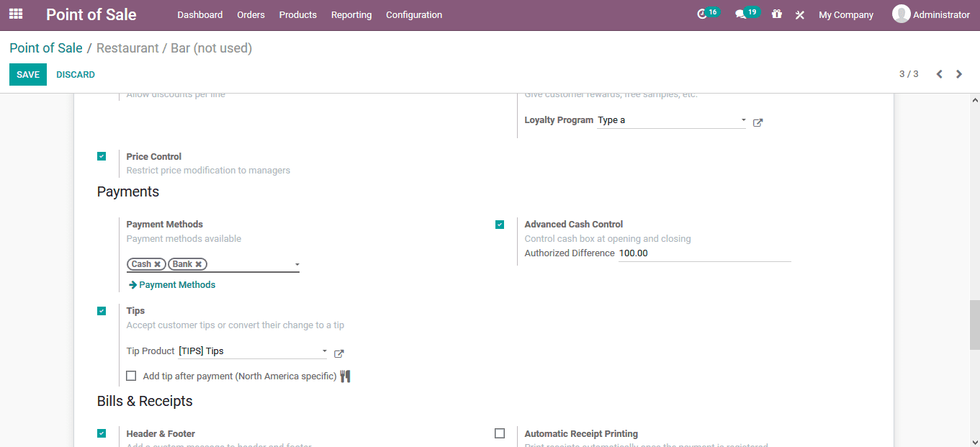
Task: Open the Reporting menu
Action: pos(351,14)
